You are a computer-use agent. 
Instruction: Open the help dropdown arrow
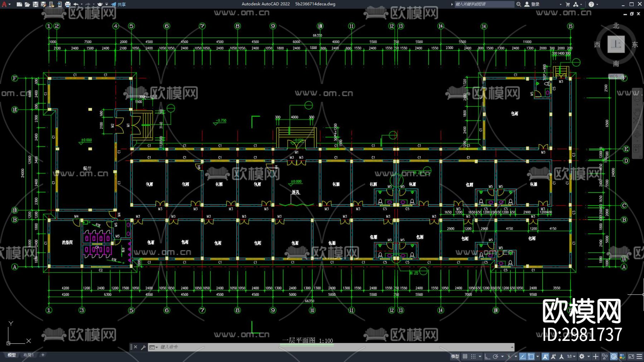click(597, 4)
